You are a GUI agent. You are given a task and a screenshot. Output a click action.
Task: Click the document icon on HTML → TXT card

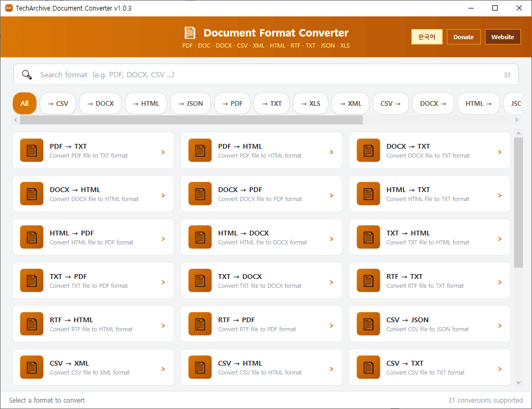point(368,194)
